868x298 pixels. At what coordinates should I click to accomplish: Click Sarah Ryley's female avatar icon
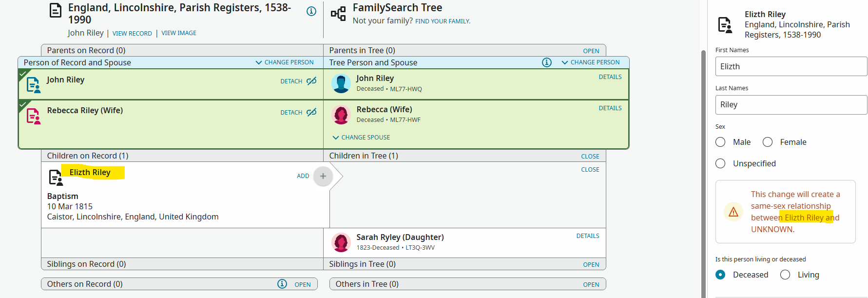(341, 242)
